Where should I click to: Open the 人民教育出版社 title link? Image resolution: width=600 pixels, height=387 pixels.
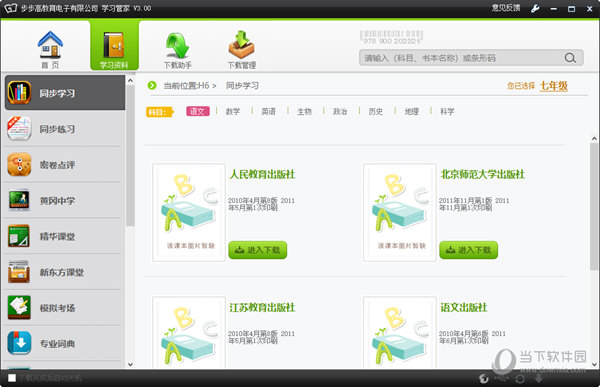pyautogui.click(x=262, y=175)
